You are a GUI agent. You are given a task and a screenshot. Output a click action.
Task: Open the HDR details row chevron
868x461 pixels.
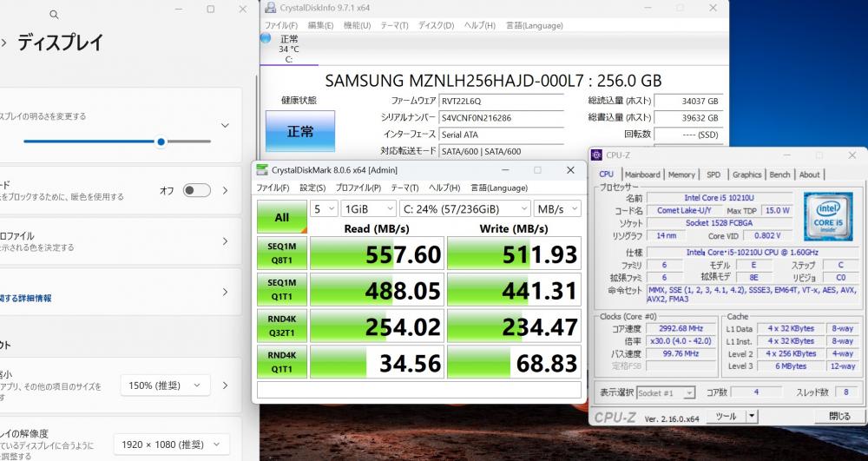(x=225, y=292)
